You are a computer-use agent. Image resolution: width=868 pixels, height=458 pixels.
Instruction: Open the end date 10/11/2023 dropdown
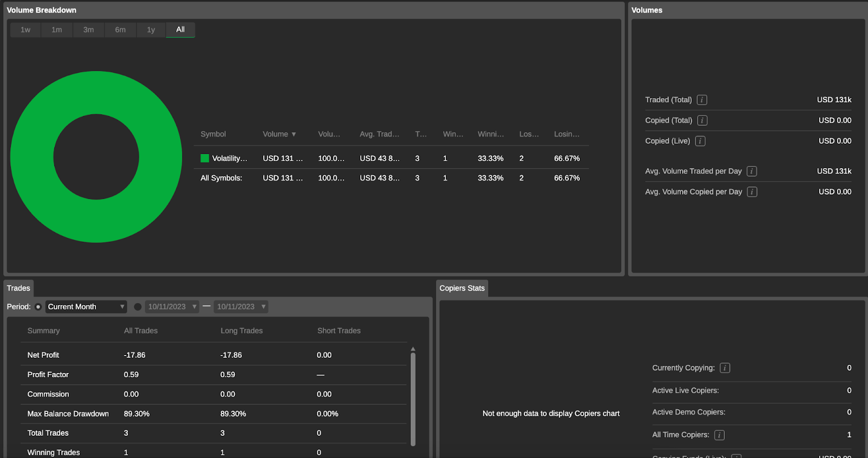(240, 307)
